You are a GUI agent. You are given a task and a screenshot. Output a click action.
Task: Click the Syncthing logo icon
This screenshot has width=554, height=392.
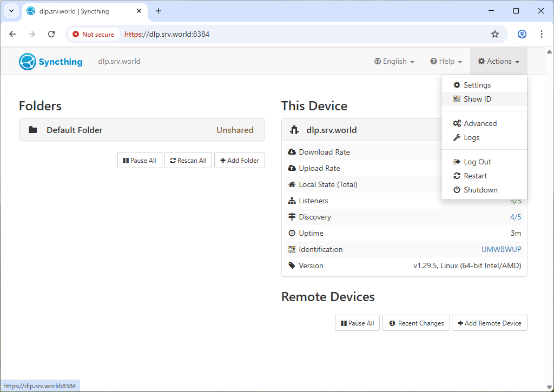click(x=27, y=62)
